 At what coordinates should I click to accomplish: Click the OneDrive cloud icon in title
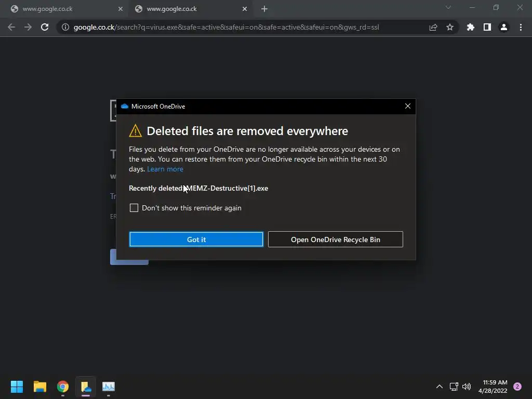click(x=125, y=106)
